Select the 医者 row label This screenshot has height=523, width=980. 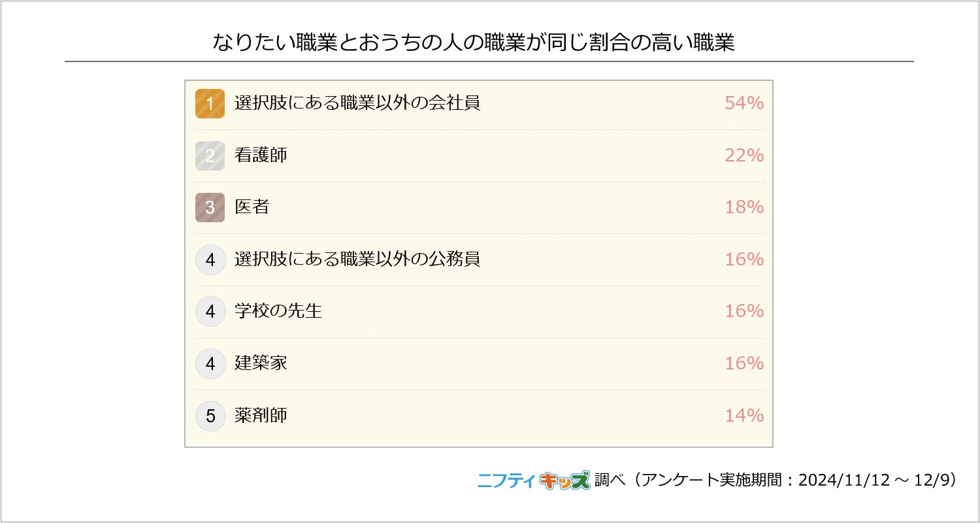point(252,207)
